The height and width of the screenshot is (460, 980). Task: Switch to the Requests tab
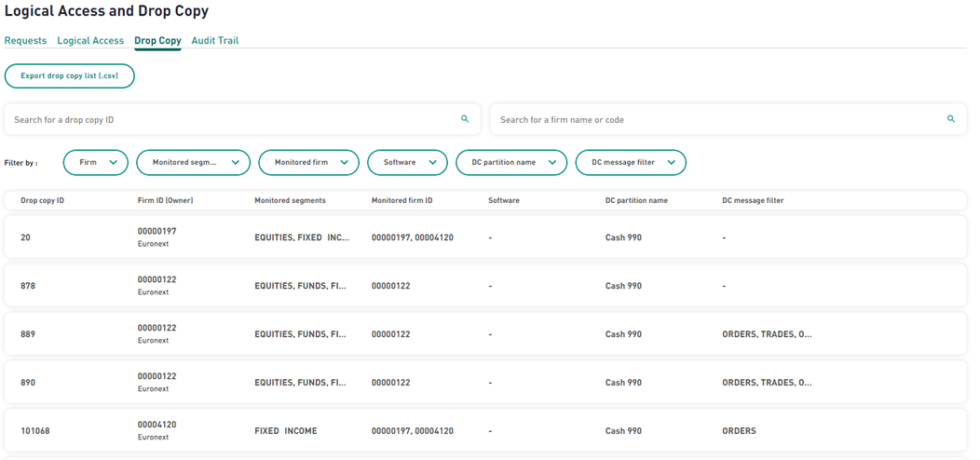click(26, 41)
